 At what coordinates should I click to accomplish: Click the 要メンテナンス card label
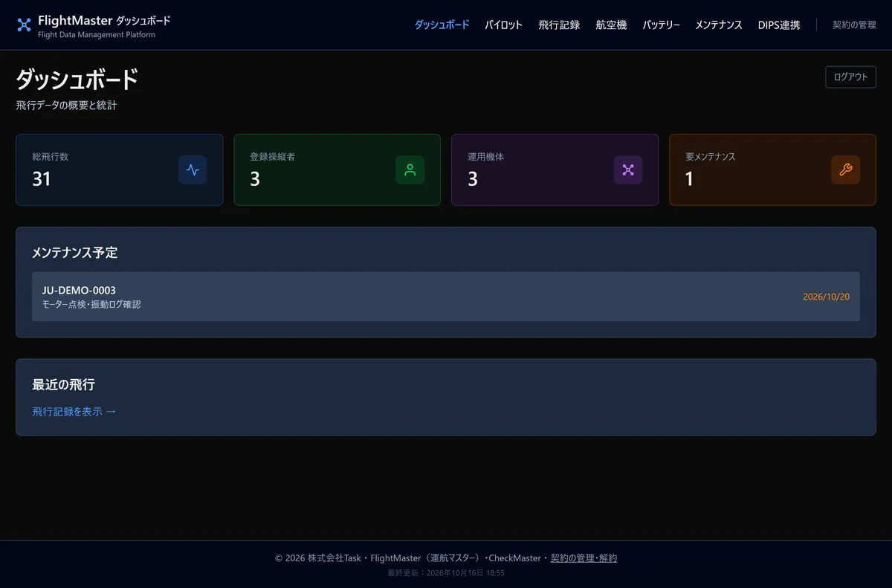point(711,157)
